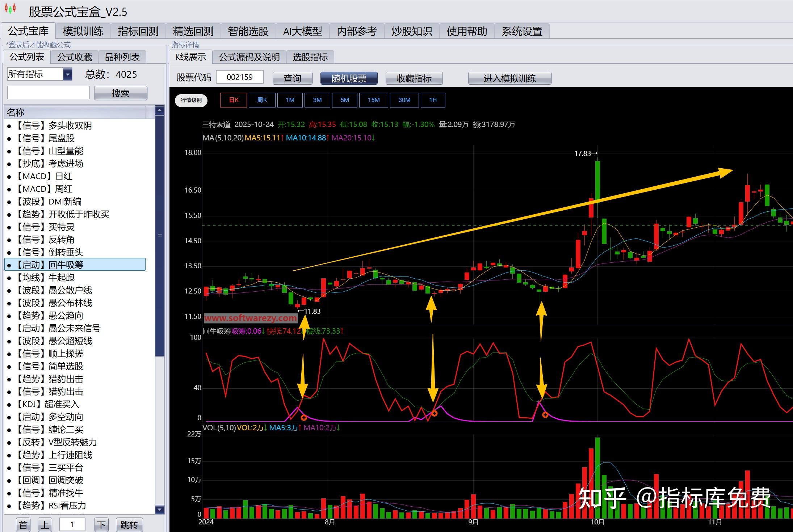
Task: Click the 下 next page button
Action: tap(101, 525)
